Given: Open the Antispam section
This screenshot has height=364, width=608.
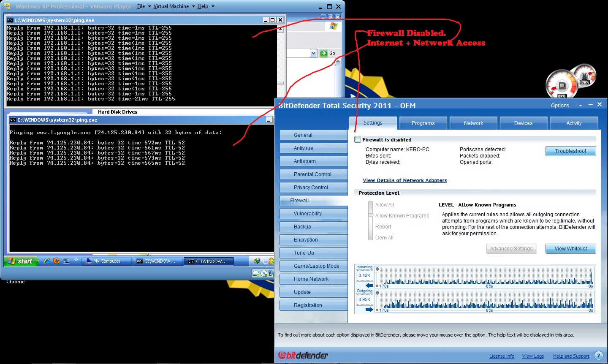Looking at the screenshot, I should pyautogui.click(x=313, y=161).
